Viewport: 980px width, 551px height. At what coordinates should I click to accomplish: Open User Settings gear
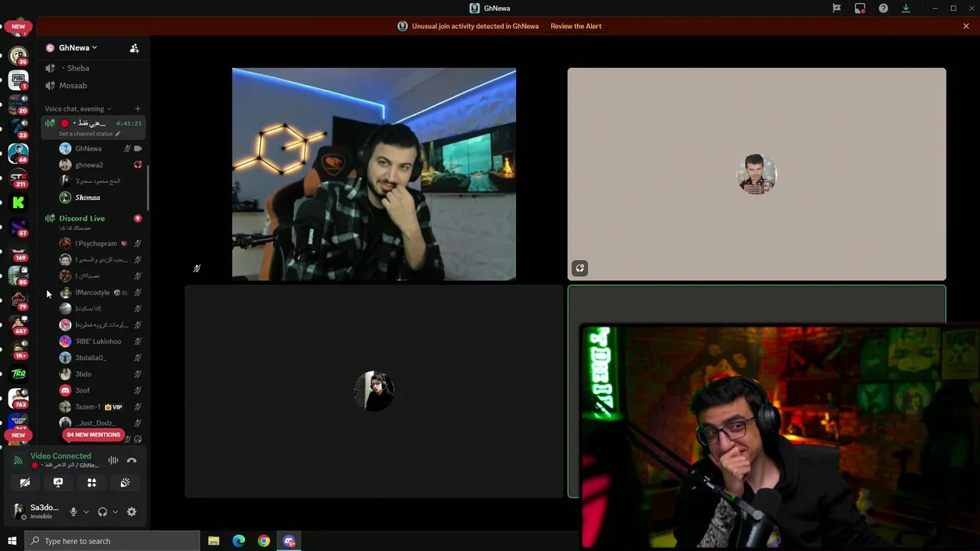point(132,512)
